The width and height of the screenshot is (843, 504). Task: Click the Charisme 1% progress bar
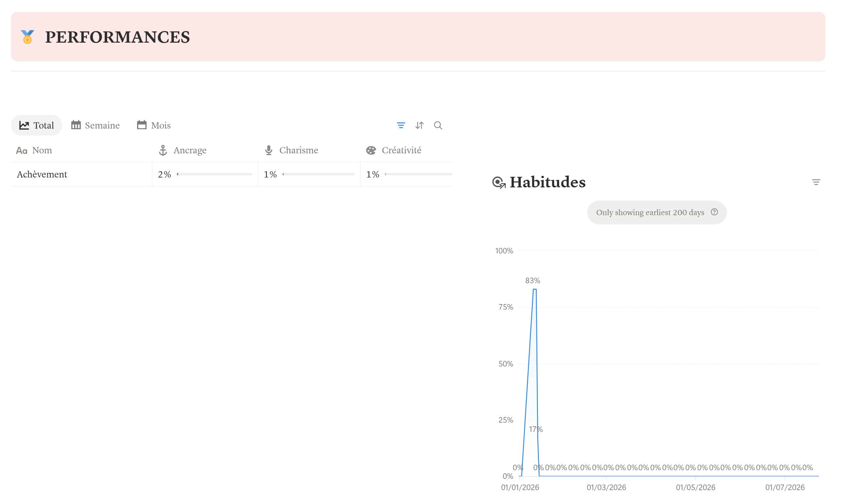(x=318, y=174)
